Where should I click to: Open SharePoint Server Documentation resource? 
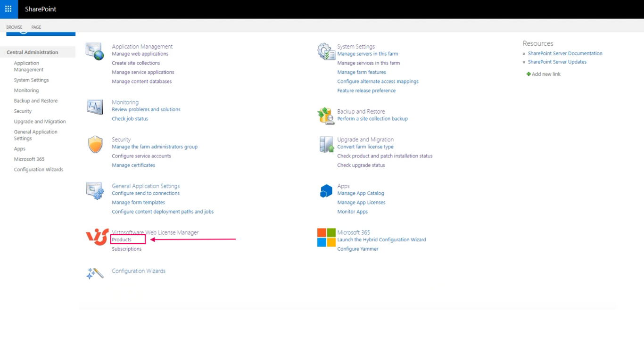click(565, 53)
